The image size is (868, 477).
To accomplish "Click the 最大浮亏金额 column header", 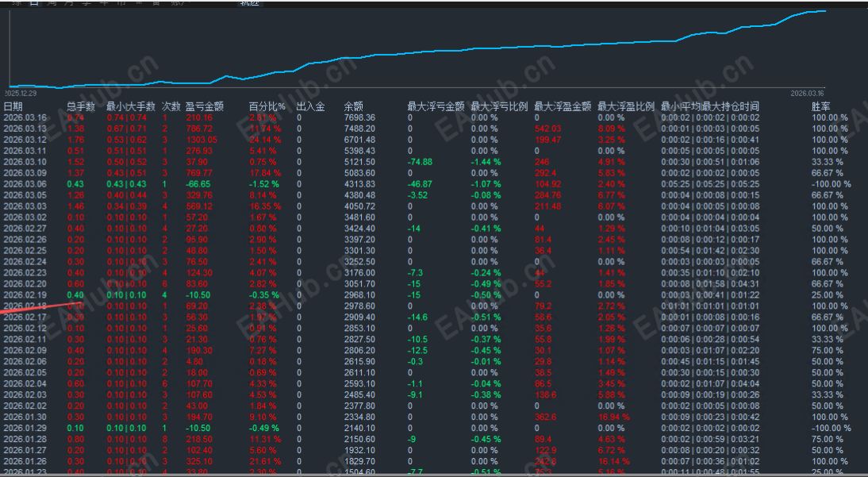I will click(436, 106).
